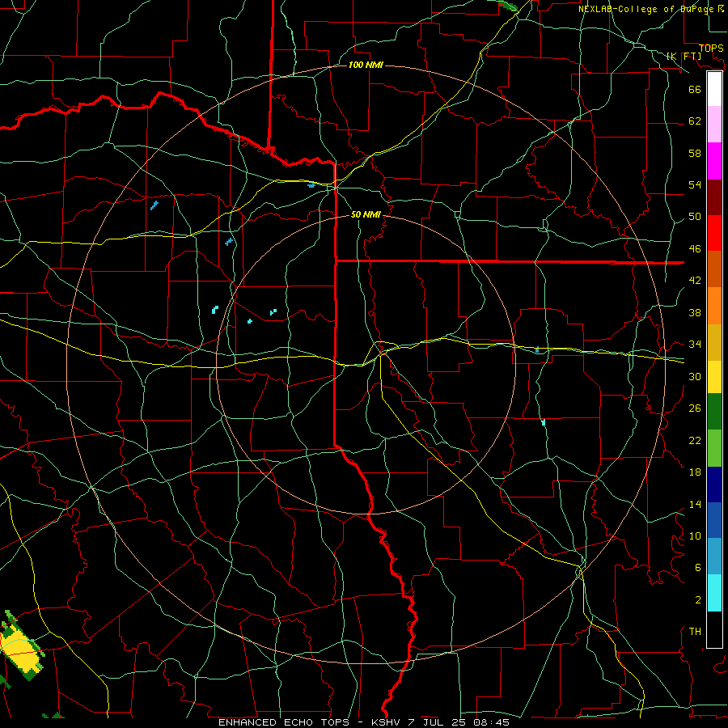This screenshot has height=728, width=728.
Task: Click the light pink swatch on the scale
Action: pyautogui.click(x=714, y=125)
